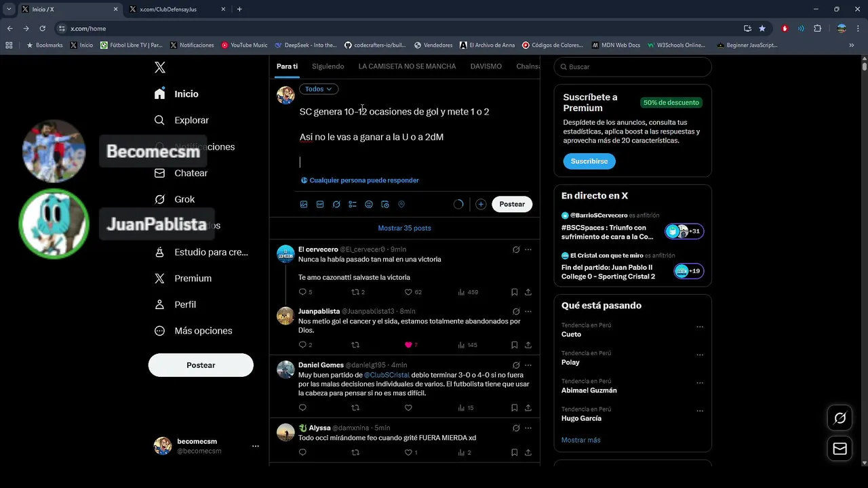Viewport: 868px width, 488px height.
Task: Like Daniel Gomes's post
Action: pyautogui.click(x=408, y=408)
